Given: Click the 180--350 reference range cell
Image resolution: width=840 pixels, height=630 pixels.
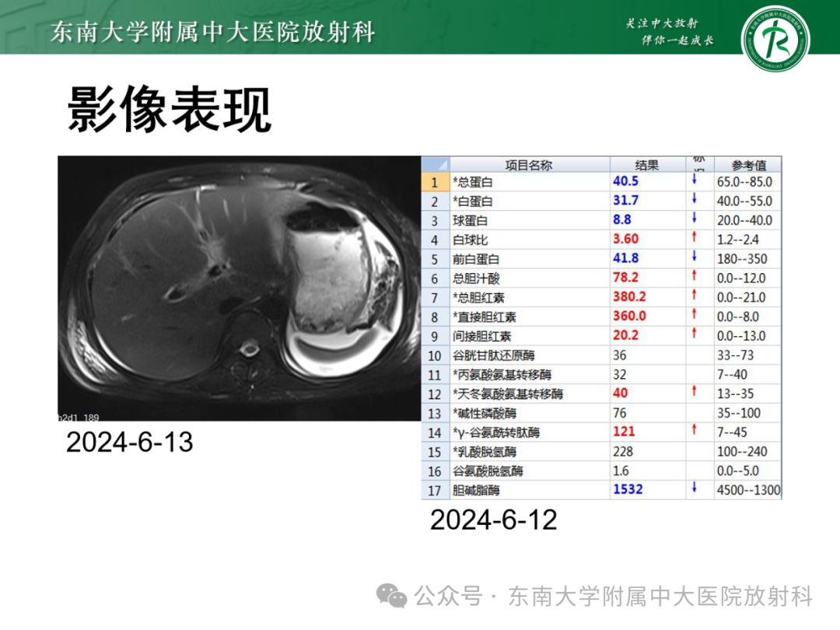Looking at the screenshot, I should [x=748, y=259].
